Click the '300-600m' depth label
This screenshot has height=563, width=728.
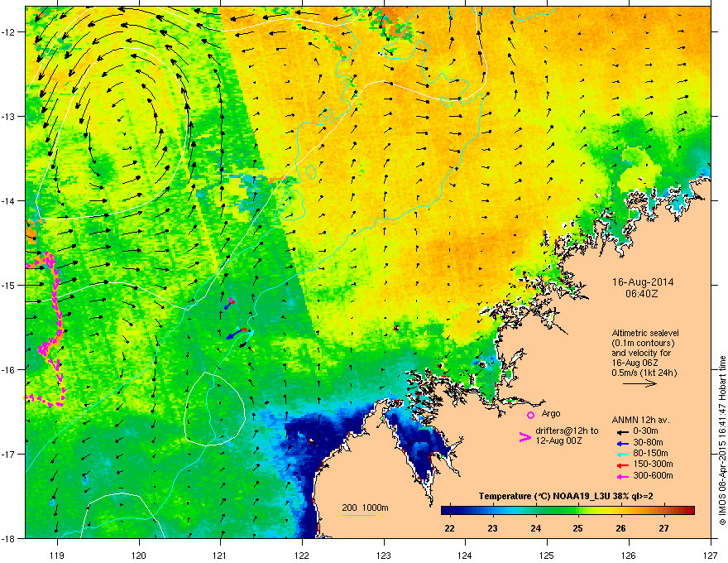point(653,475)
